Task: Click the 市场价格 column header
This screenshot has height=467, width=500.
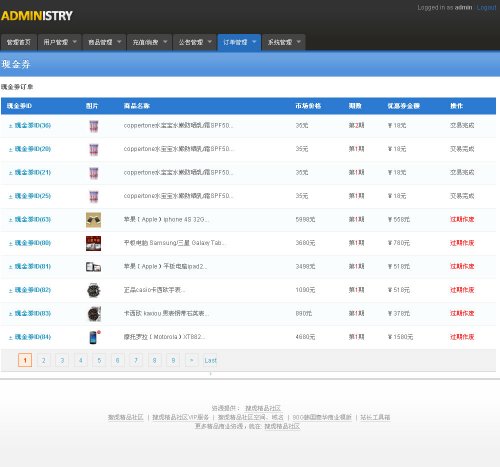Action: coord(308,106)
